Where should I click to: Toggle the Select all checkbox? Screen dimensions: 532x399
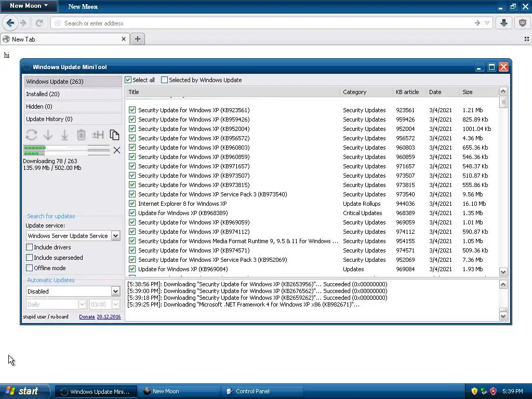coord(128,79)
